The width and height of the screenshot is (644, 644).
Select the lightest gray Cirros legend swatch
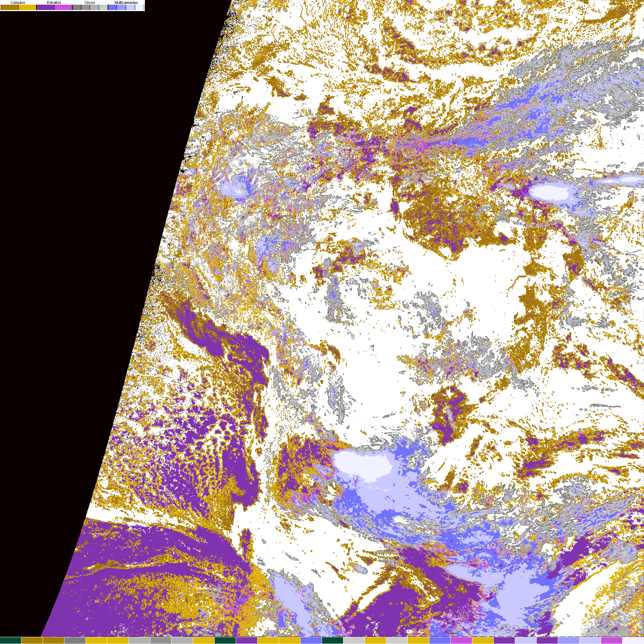(103, 7)
